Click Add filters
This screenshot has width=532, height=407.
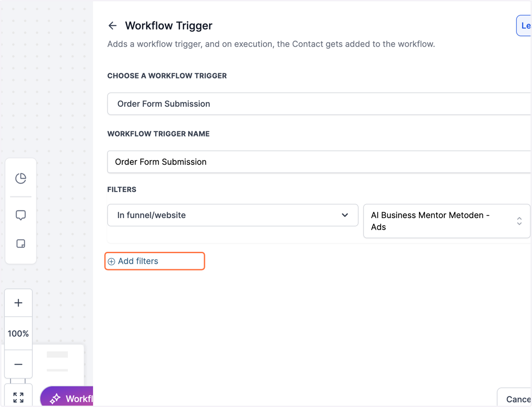point(155,261)
